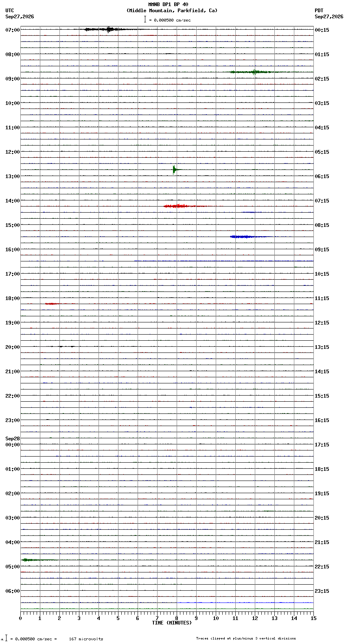Click the blue trace segment after 06:00

point(245,603)
